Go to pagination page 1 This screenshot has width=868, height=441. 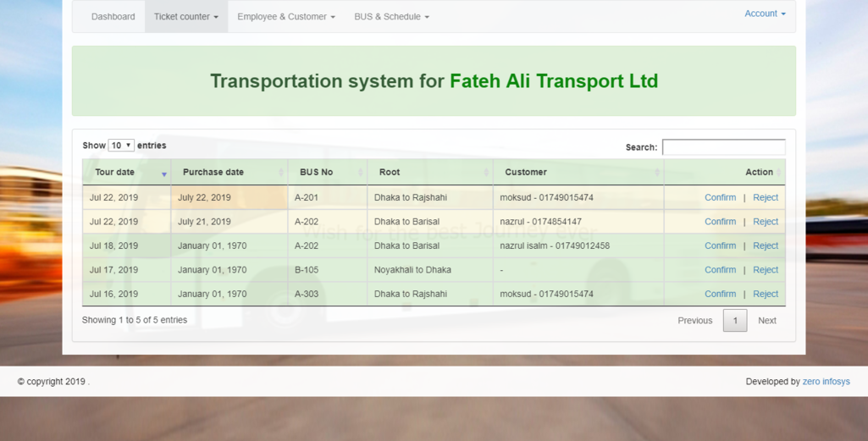click(x=734, y=321)
